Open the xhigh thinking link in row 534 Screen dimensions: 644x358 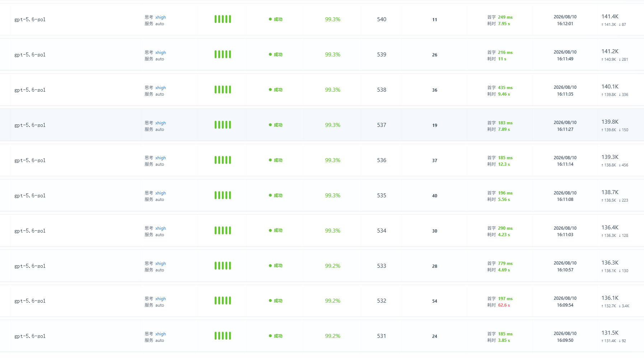[160, 228]
